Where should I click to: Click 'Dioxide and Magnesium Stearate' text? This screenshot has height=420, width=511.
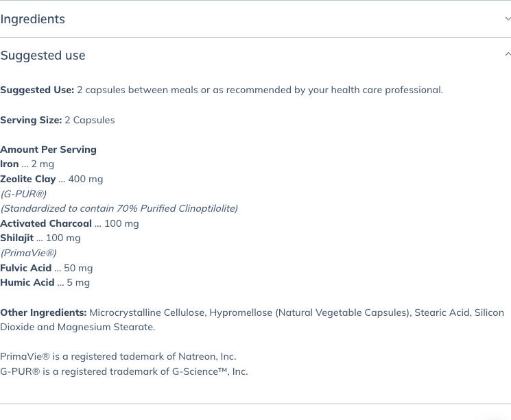78,327
